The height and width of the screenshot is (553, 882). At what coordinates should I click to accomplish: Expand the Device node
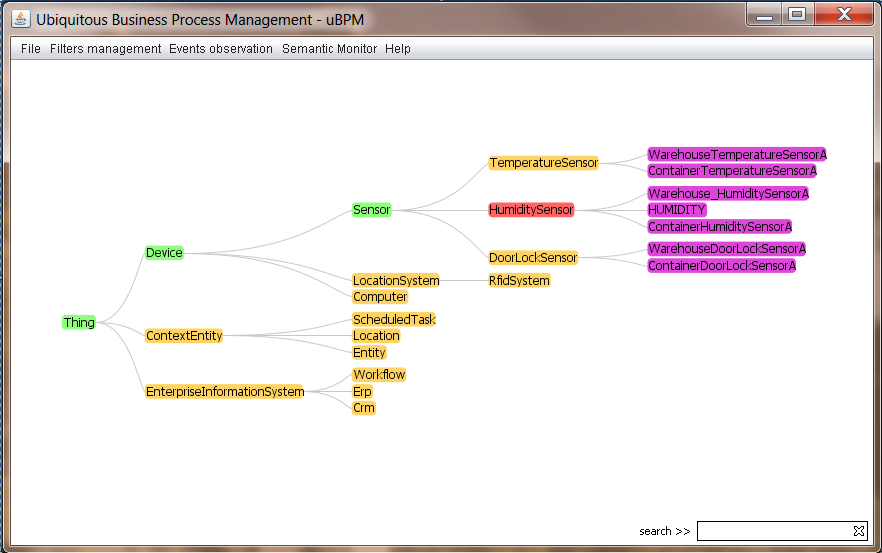pyautogui.click(x=164, y=253)
